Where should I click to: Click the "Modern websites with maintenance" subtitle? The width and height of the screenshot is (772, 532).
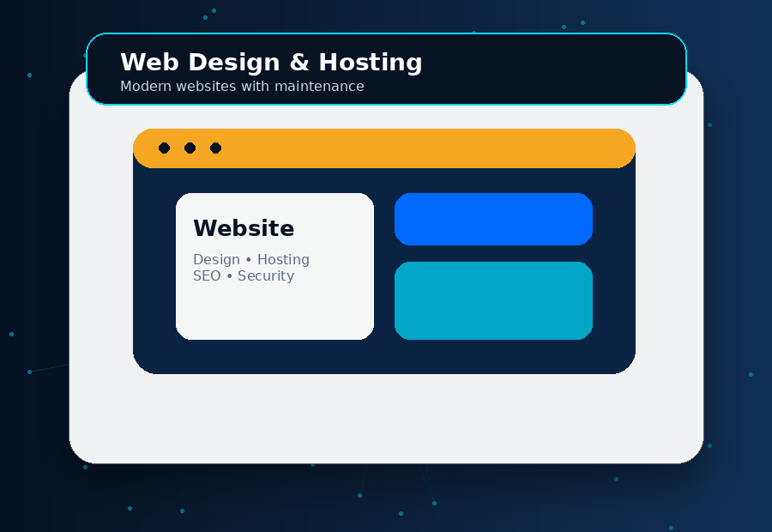(242, 86)
